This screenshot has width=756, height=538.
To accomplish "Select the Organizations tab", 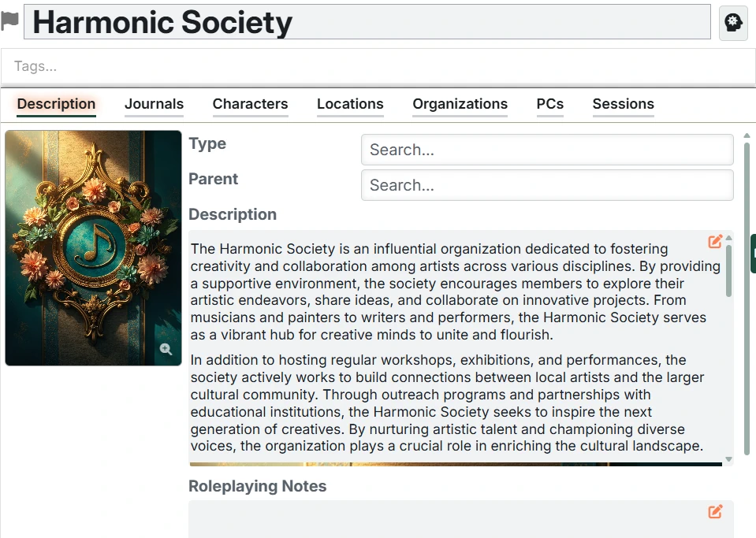I will [460, 104].
